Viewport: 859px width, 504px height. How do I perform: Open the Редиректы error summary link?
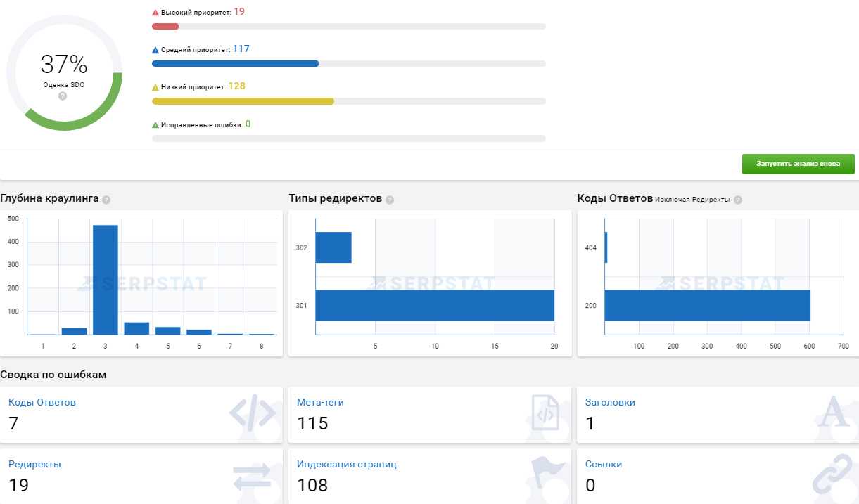[x=34, y=465]
